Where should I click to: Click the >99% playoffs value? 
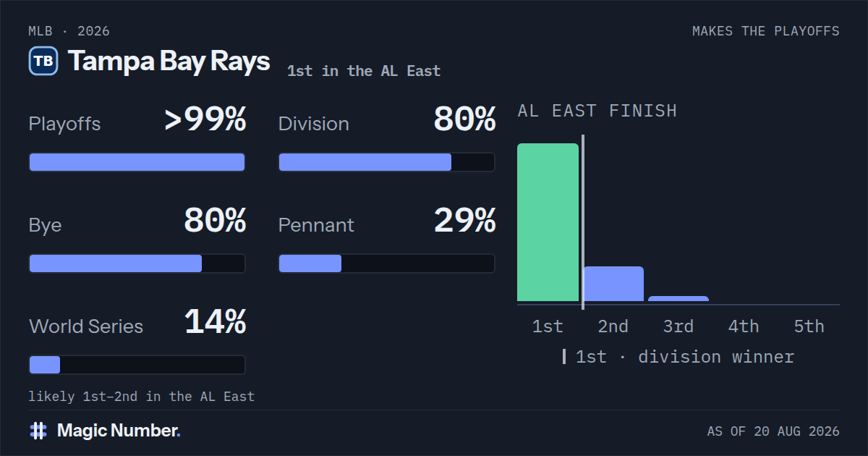click(205, 119)
